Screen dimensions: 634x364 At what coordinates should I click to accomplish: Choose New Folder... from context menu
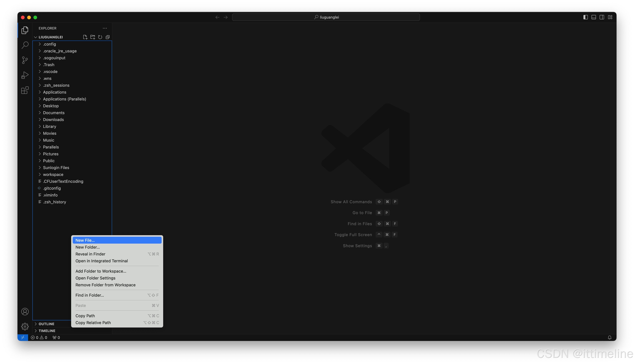(88, 247)
